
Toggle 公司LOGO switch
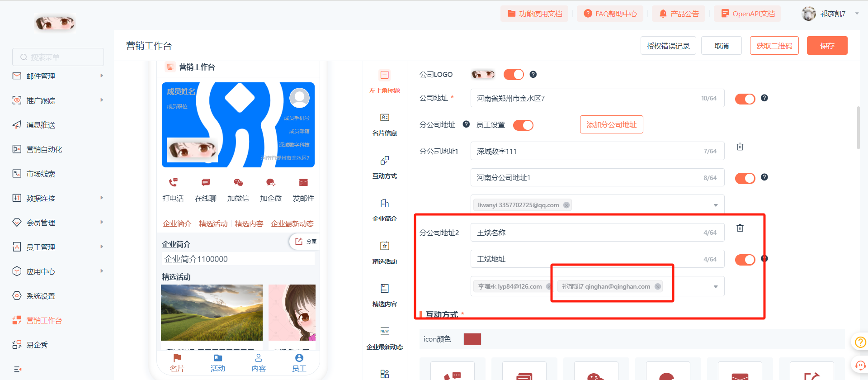coord(514,74)
